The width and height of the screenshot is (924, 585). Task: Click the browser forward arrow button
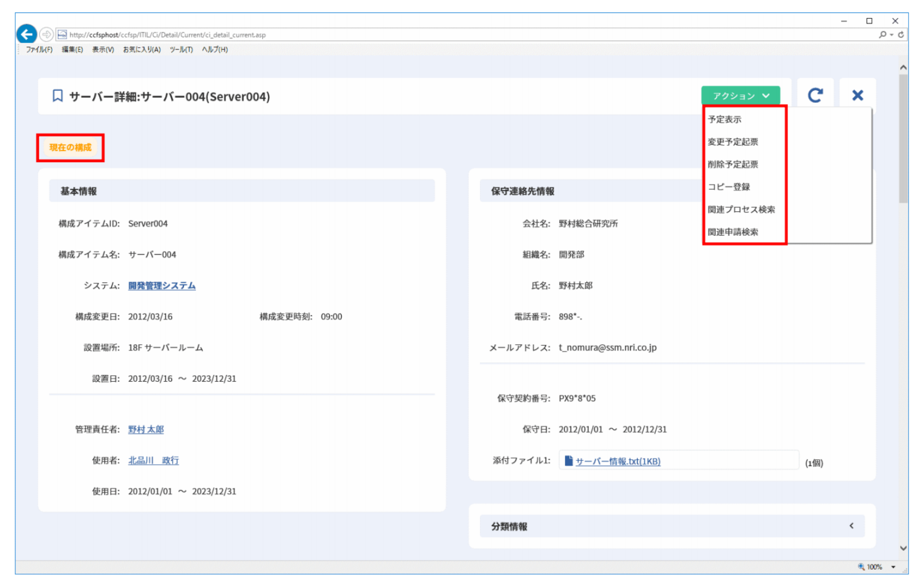click(x=47, y=35)
